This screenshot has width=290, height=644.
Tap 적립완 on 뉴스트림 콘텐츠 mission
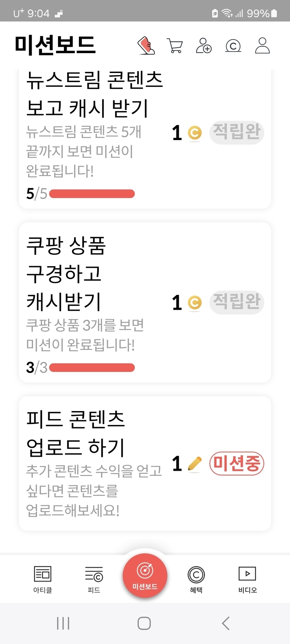(237, 132)
